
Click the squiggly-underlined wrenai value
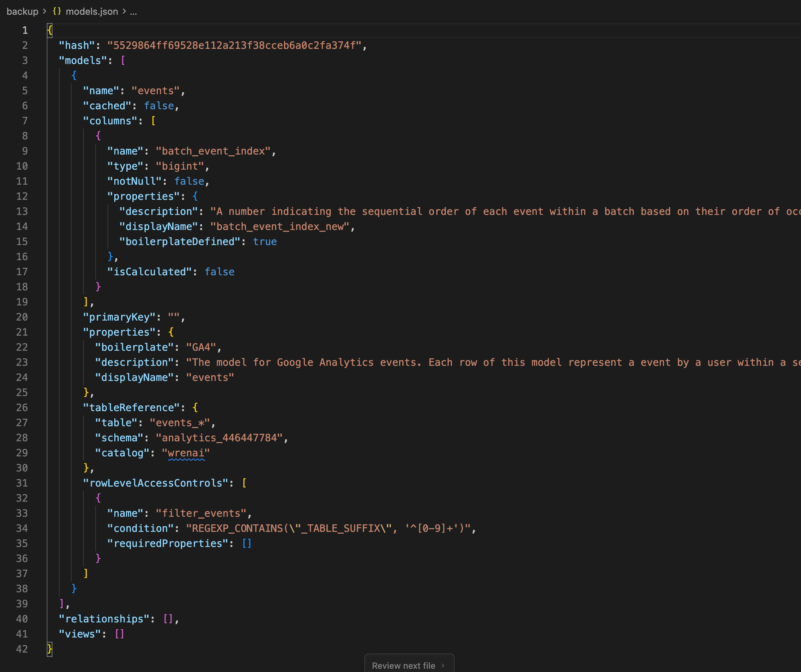(x=186, y=453)
